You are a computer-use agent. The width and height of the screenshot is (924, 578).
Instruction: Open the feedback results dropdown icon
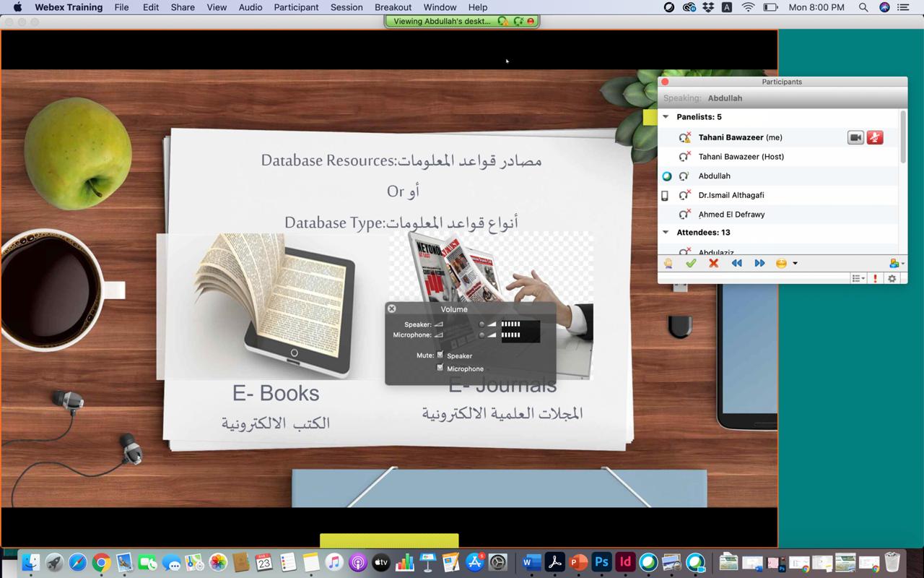[x=897, y=264]
